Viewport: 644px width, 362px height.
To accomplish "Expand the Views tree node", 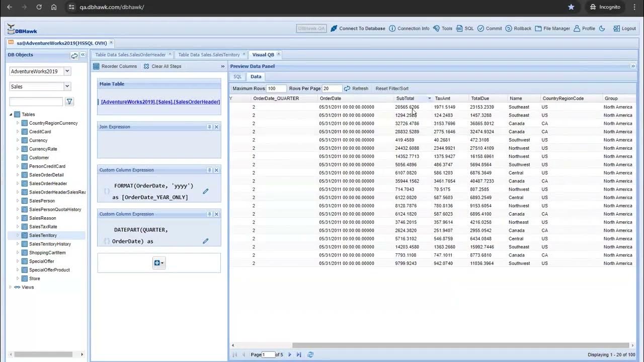I will [x=10, y=287].
